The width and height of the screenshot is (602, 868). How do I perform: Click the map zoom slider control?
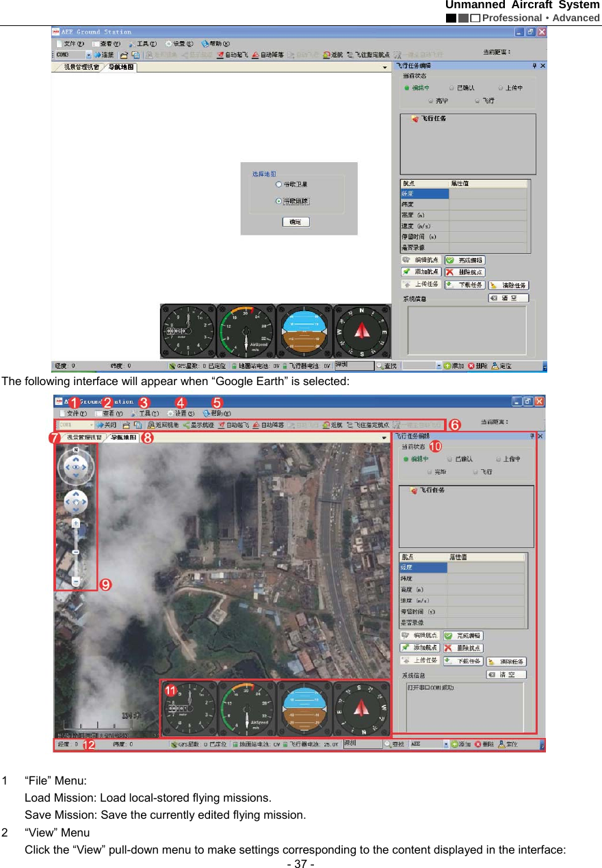(x=76, y=552)
